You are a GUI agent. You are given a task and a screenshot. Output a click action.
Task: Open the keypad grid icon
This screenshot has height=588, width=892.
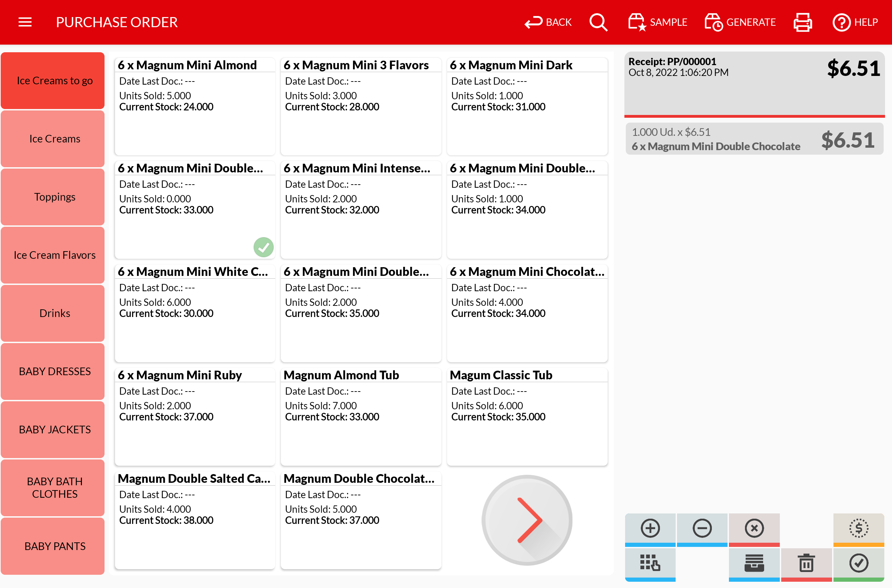650,563
